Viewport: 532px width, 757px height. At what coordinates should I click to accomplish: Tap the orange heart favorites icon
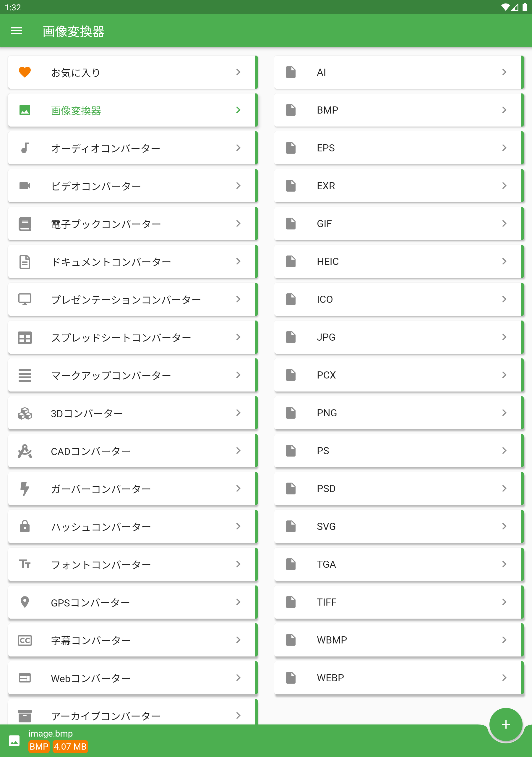pos(25,72)
